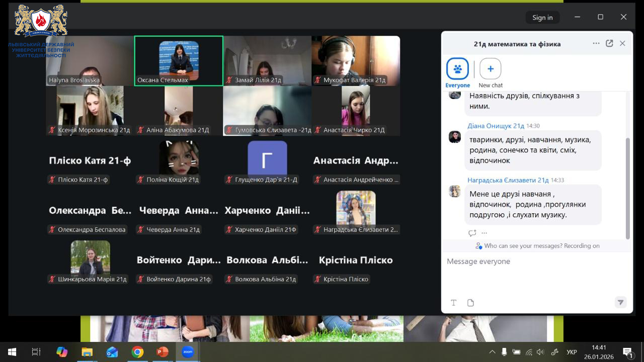This screenshot has height=362, width=644.
Task: Open PowerPoint from the taskbar
Action: [162, 352]
